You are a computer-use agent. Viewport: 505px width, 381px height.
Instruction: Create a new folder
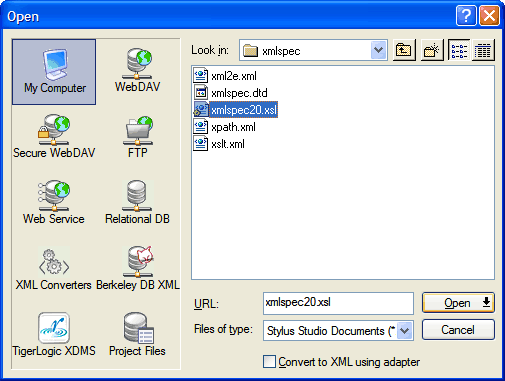pos(432,50)
